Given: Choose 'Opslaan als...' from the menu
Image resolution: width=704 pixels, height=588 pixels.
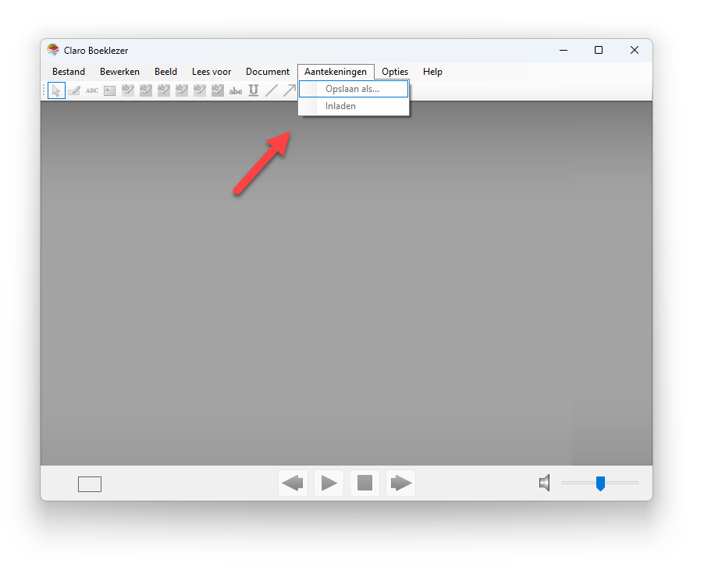Looking at the screenshot, I should click(x=354, y=89).
